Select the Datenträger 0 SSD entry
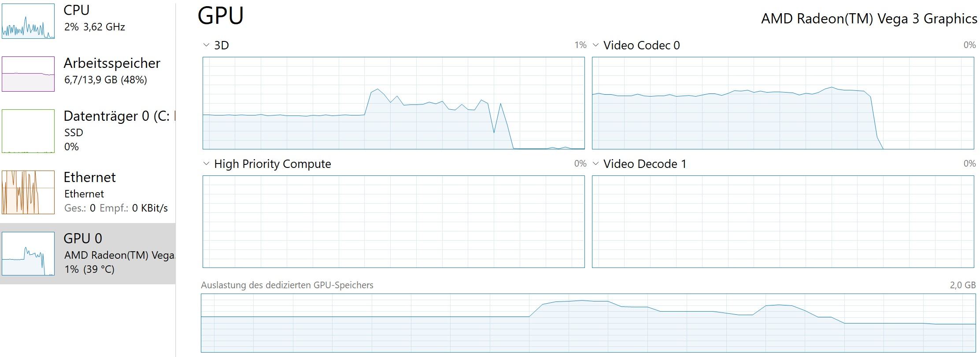 (88, 131)
